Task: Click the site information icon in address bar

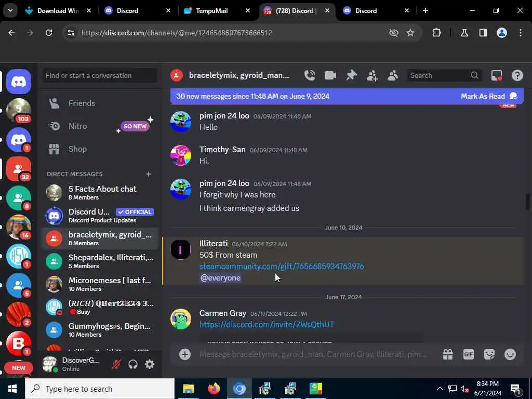Action: click(x=71, y=33)
